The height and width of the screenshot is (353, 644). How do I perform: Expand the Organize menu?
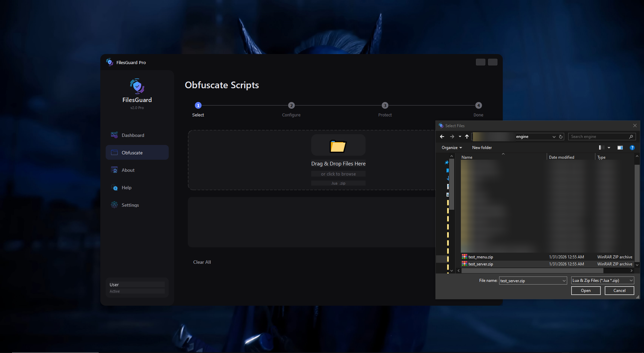[451, 148]
